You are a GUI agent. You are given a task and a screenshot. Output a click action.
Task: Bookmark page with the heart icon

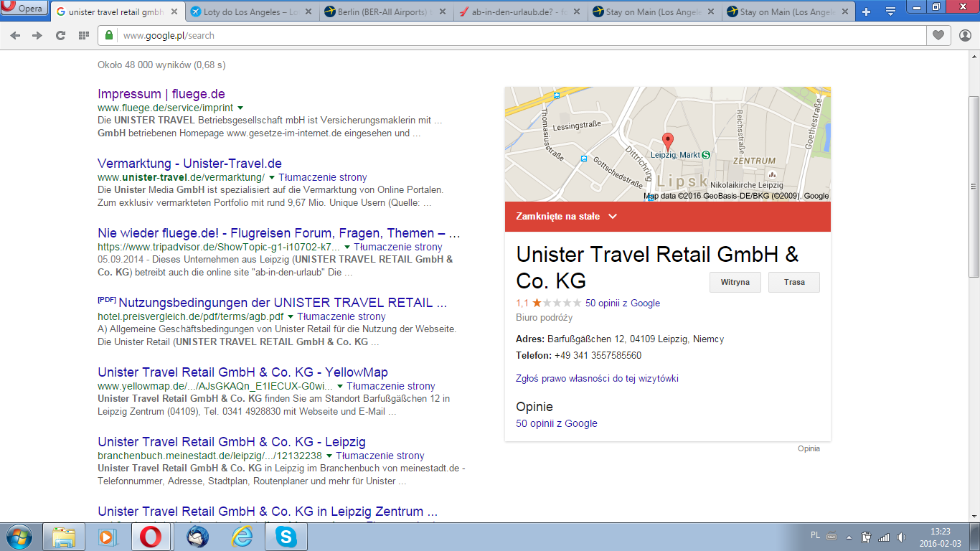pyautogui.click(x=938, y=35)
